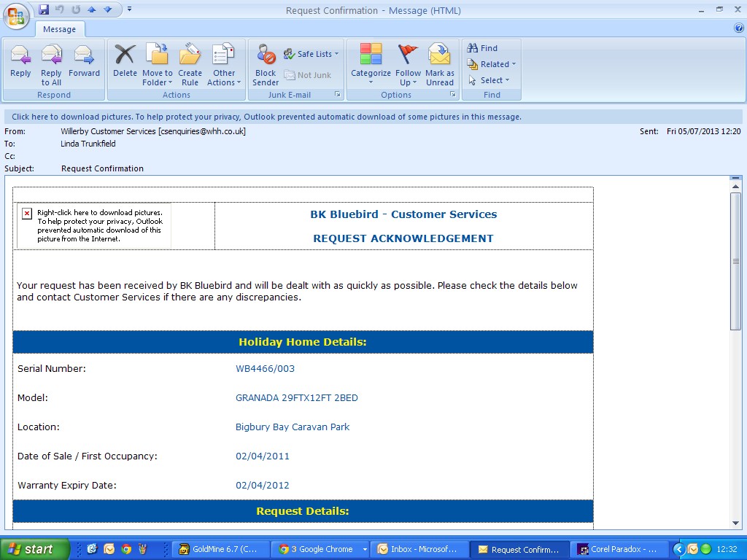Click Reply to All
Screen dimensions: 747x560
click(x=51, y=65)
